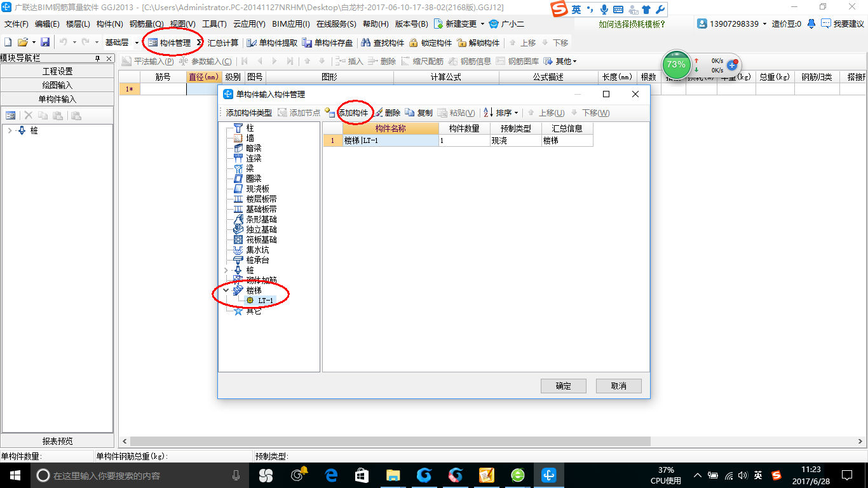Expand 桩 node in dialog tree
The image size is (868, 488).
(226, 270)
